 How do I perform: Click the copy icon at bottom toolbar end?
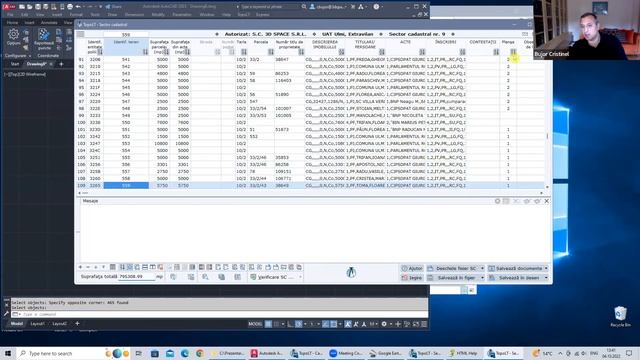(299, 267)
